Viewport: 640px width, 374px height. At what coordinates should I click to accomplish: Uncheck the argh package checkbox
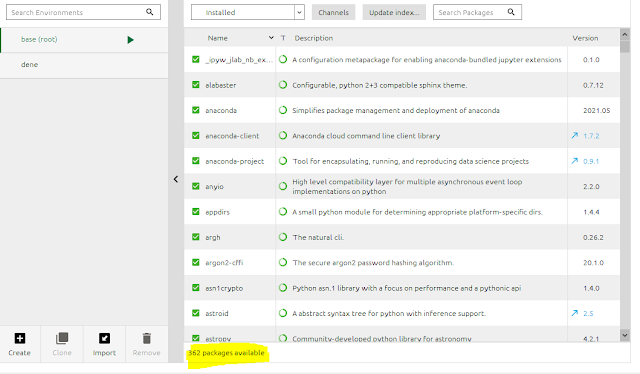pos(196,237)
